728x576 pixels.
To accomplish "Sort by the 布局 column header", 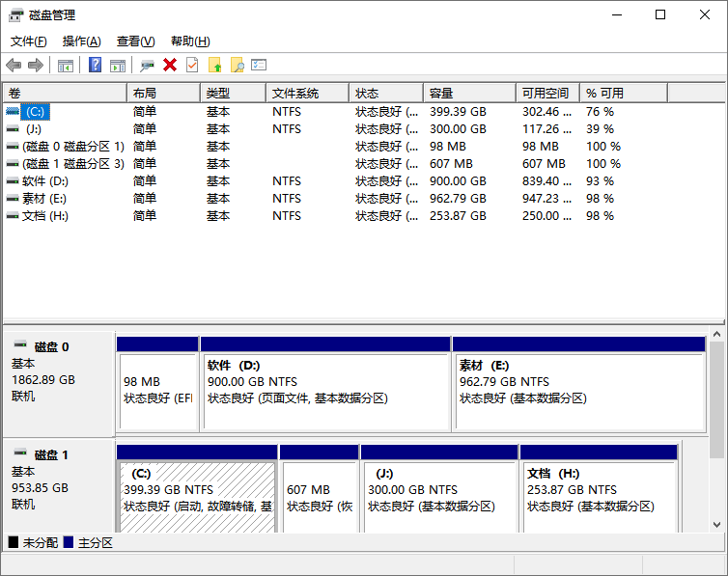I will point(163,94).
